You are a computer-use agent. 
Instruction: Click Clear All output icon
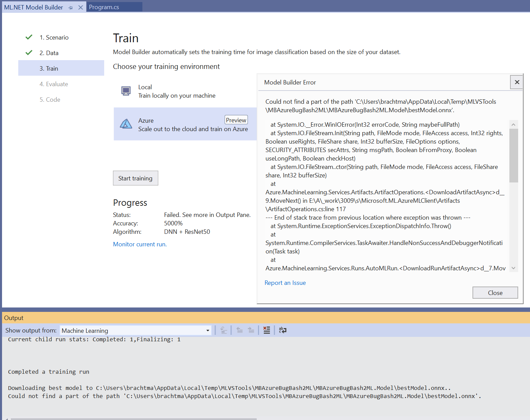267,330
